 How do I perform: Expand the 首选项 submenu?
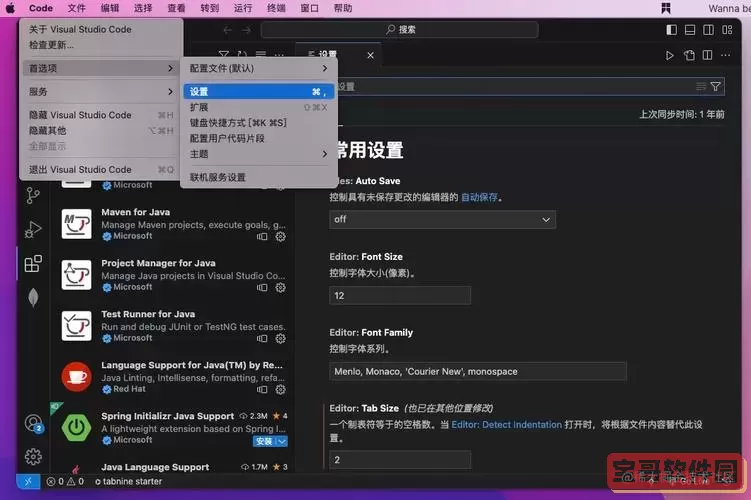[101, 68]
